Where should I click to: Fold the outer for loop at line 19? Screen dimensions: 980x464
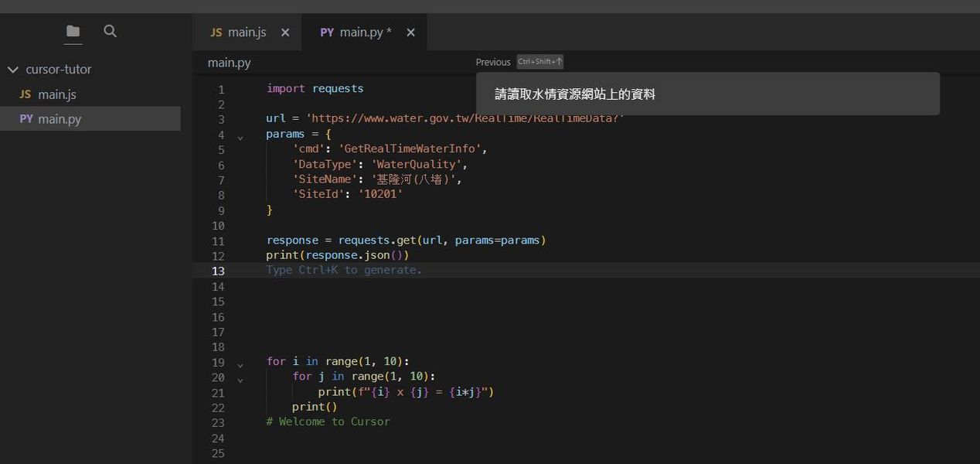pos(240,365)
